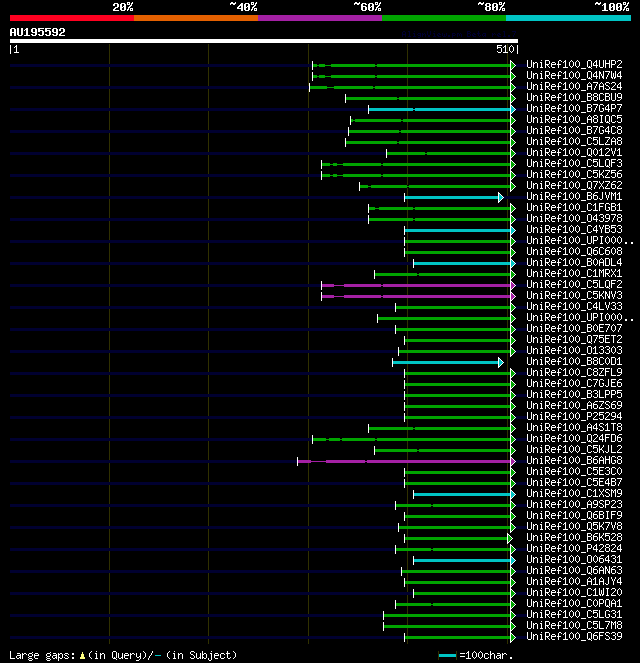This screenshot has height=663, width=640.
Task: Select the UniRef100_O06431 label
Action: click(574, 559)
